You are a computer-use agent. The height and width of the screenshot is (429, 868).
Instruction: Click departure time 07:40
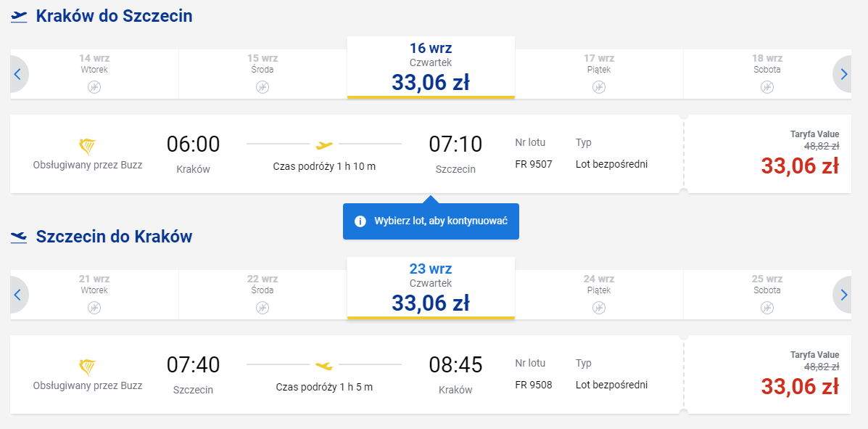click(193, 365)
